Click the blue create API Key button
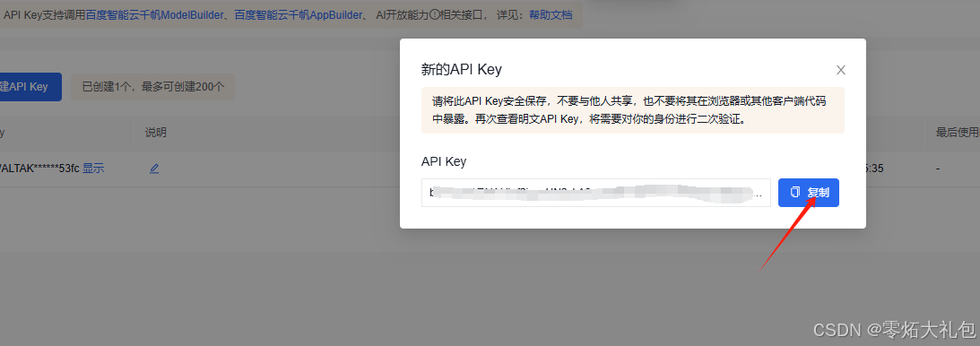 30,87
